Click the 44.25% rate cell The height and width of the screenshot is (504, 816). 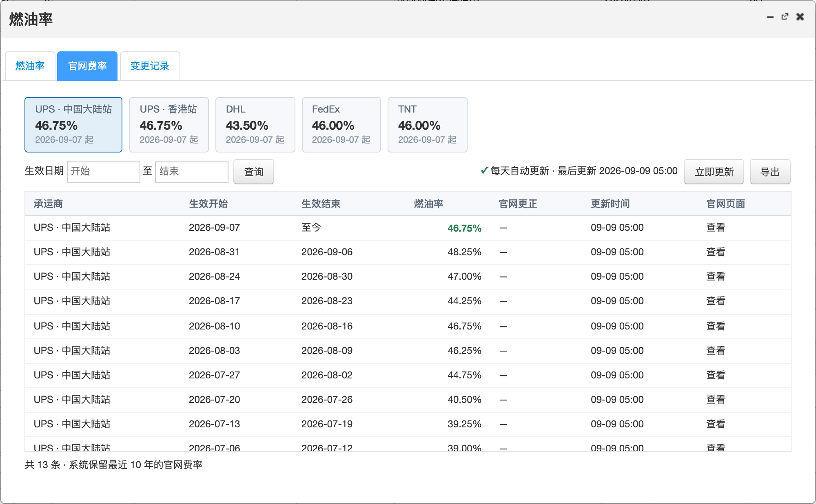point(464,301)
